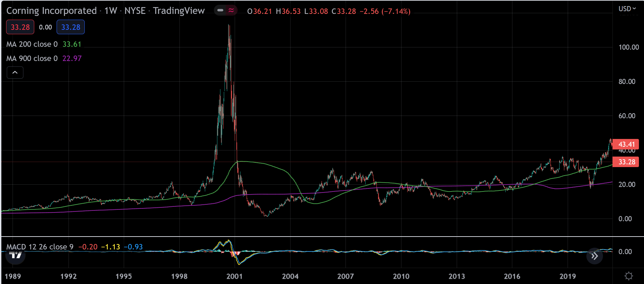Click the yellow -1.13 MACD value
Viewport: 644px width, 284px height.
click(110, 247)
